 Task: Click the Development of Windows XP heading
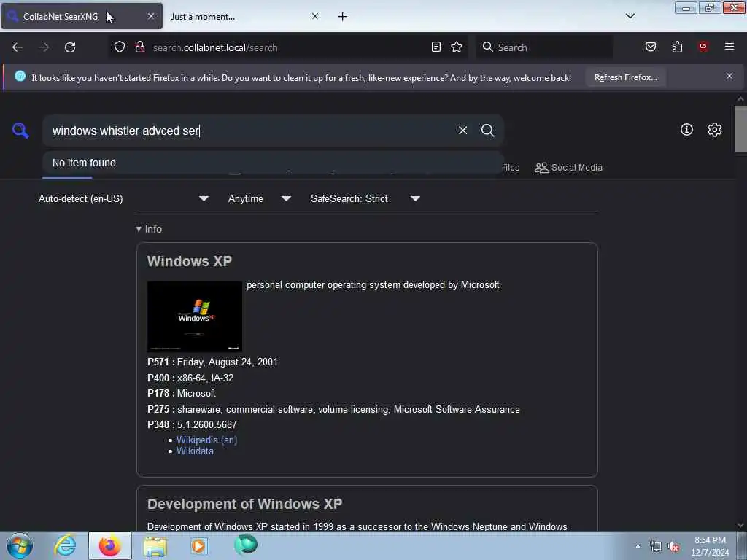pyautogui.click(x=244, y=504)
